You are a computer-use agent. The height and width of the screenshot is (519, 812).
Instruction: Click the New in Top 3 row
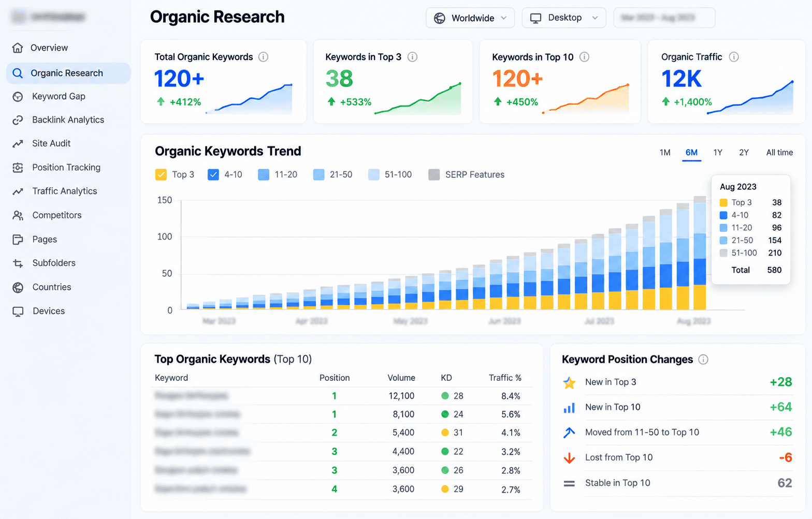coord(677,382)
